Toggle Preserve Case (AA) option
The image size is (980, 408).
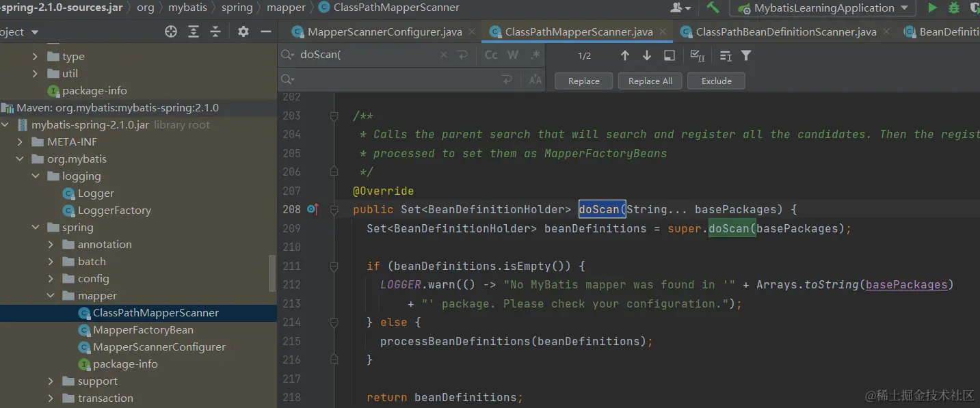click(x=535, y=80)
